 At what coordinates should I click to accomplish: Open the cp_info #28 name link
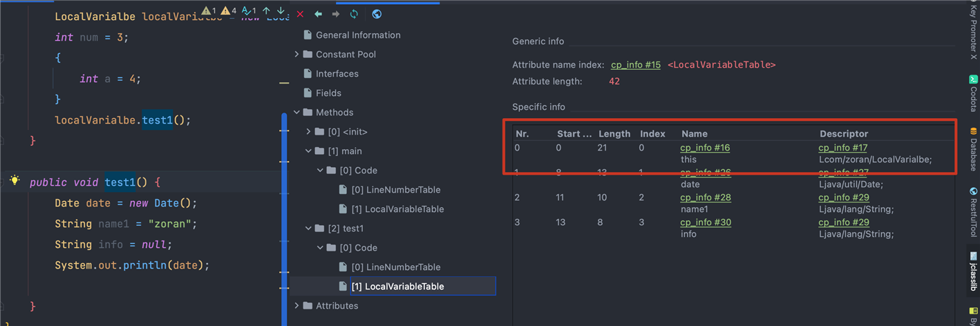[705, 198]
